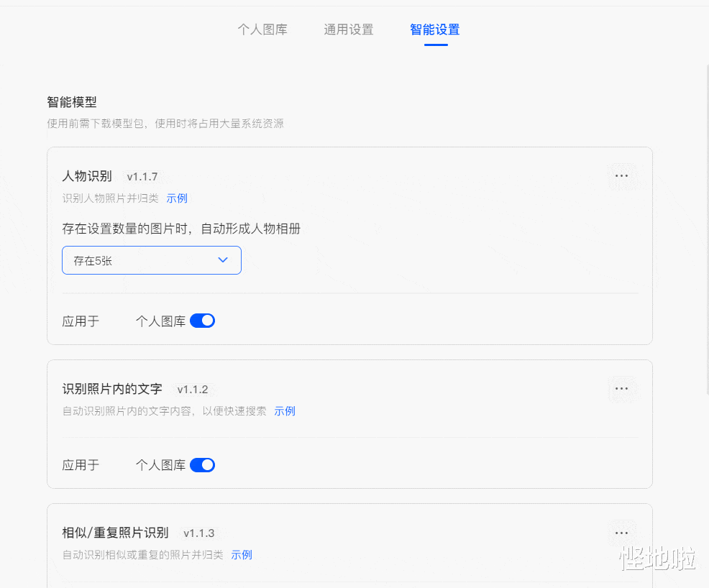Click the v1.1.7 version label
Screen dimensions: 709x588
(142, 177)
